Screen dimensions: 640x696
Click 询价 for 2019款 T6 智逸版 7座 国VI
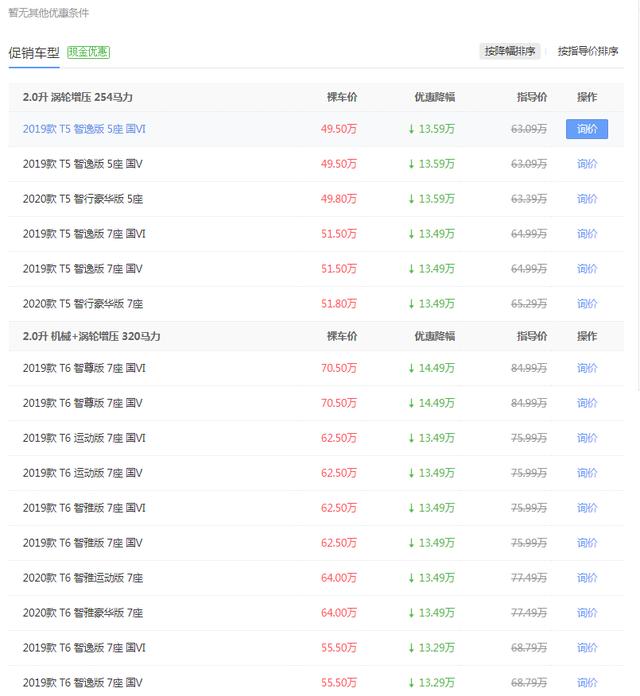pyautogui.click(x=587, y=648)
